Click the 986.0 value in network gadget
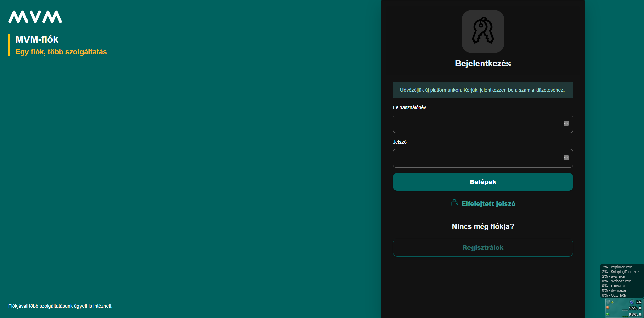Screen dimensions: 644x318 (635, 314)
